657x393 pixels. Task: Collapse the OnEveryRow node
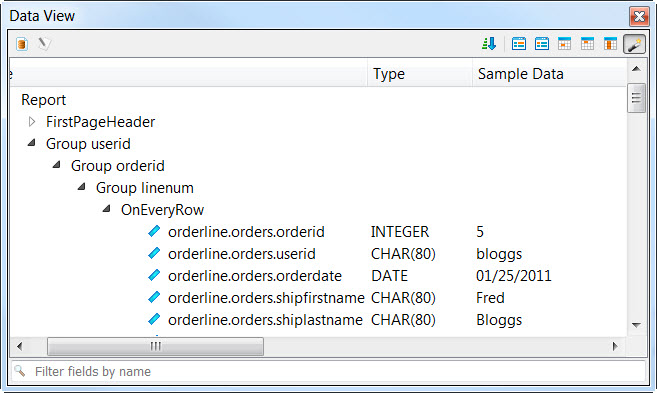tap(107, 209)
